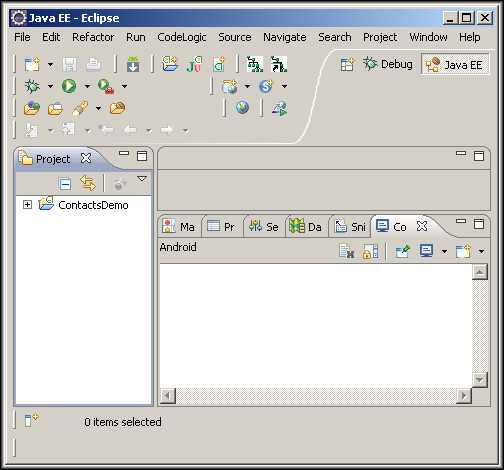Open dropdown next to web project icon
The width and height of the screenshot is (504, 470).
click(247, 86)
